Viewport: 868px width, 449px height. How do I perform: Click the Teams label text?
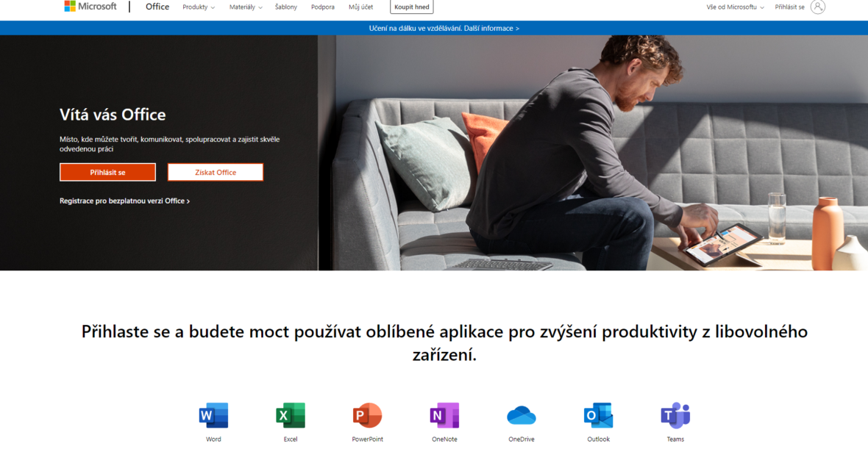(x=675, y=439)
